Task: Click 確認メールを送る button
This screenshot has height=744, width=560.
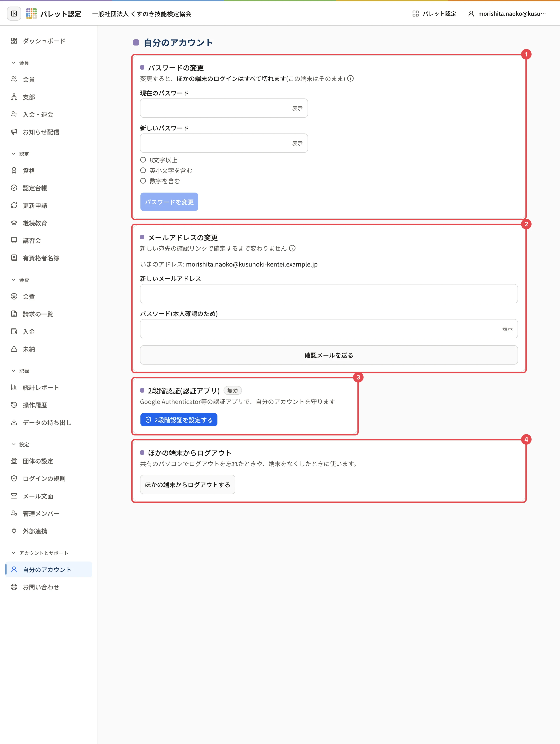Action: [x=329, y=355]
